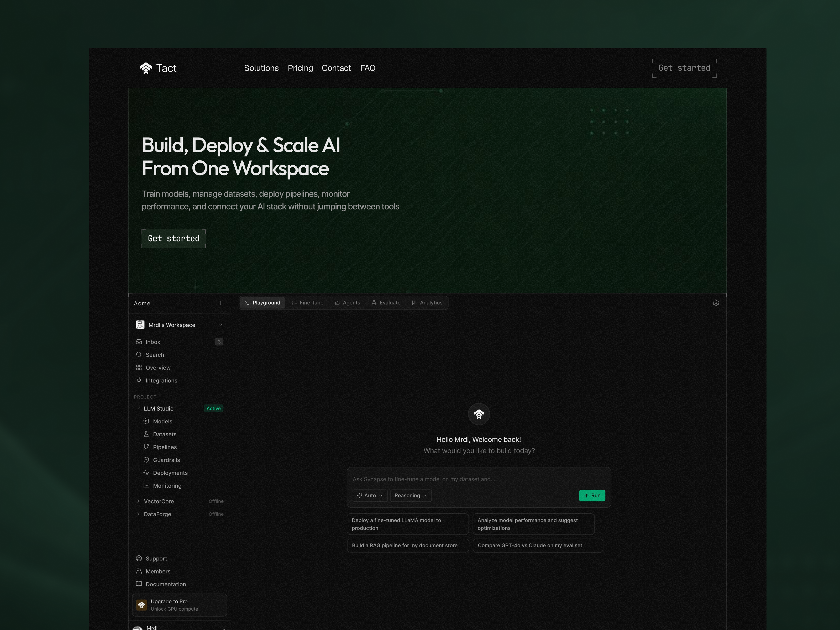Image resolution: width=840 pixels, height=630 pixels.
Task: Switch to the Evaluate tab
Action: point(386,303)
